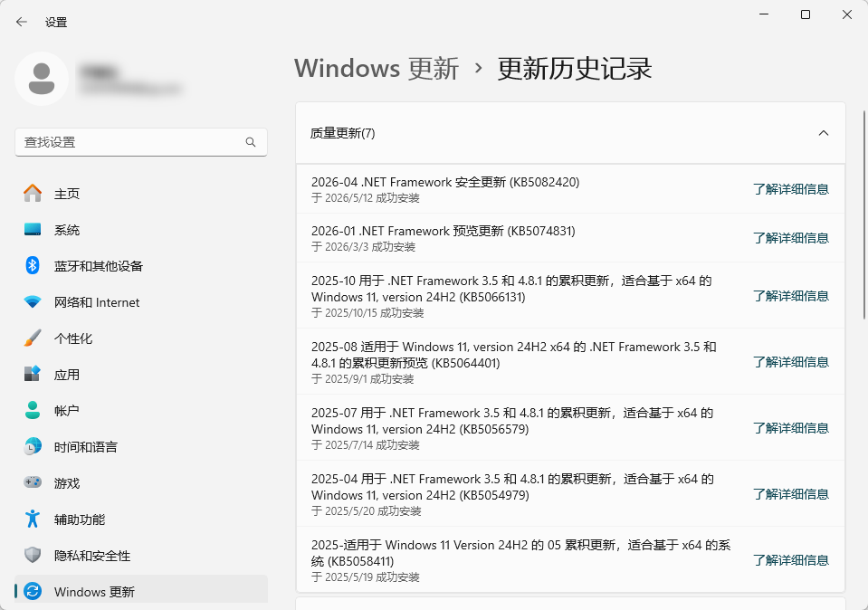The height and width of the screenshot is (610, 868).
Task: Minimize the 设置 window
Action: tap(764, 14)
